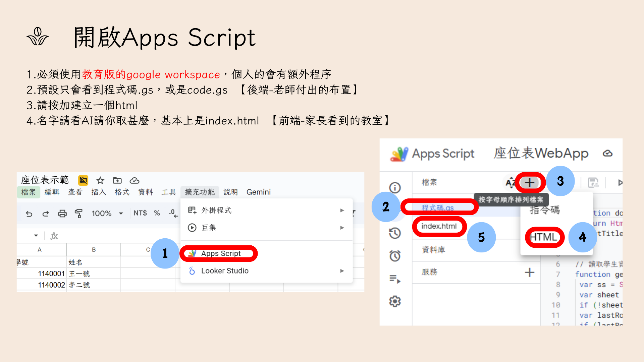Select column A header

pos(40,250)
